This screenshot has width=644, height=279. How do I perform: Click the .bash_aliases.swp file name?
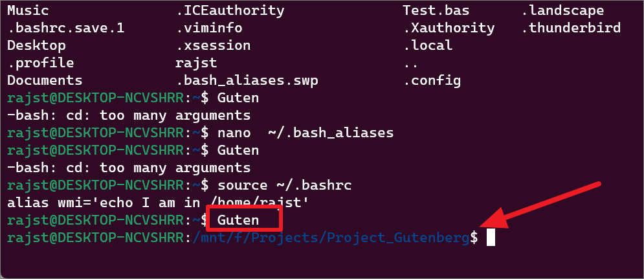pos(247,80)
